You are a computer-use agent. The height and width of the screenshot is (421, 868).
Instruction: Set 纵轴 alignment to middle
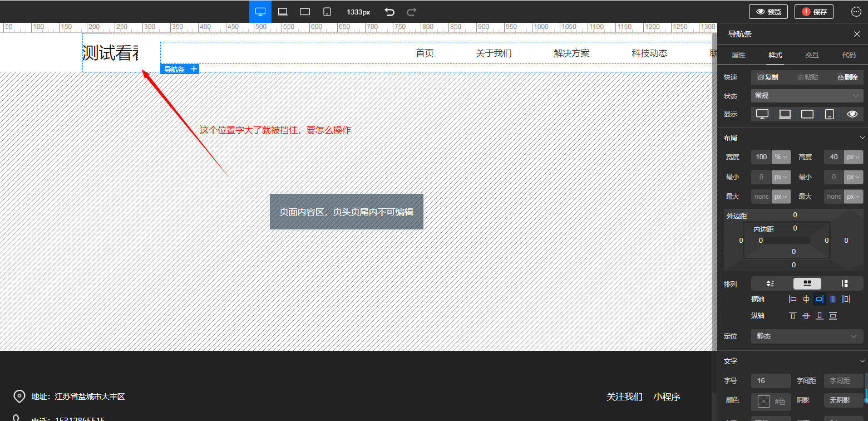[806, 316]
